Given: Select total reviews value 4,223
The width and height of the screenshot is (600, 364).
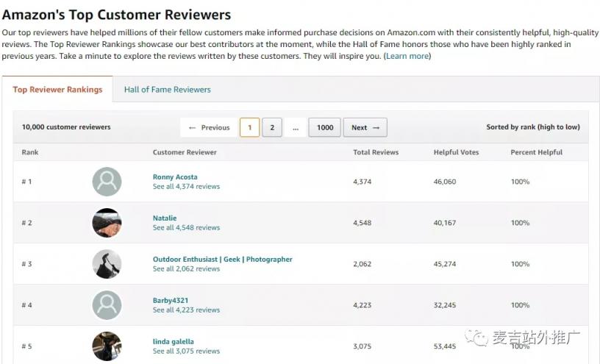Looking at the screenshot, I should tap(362, 305).
